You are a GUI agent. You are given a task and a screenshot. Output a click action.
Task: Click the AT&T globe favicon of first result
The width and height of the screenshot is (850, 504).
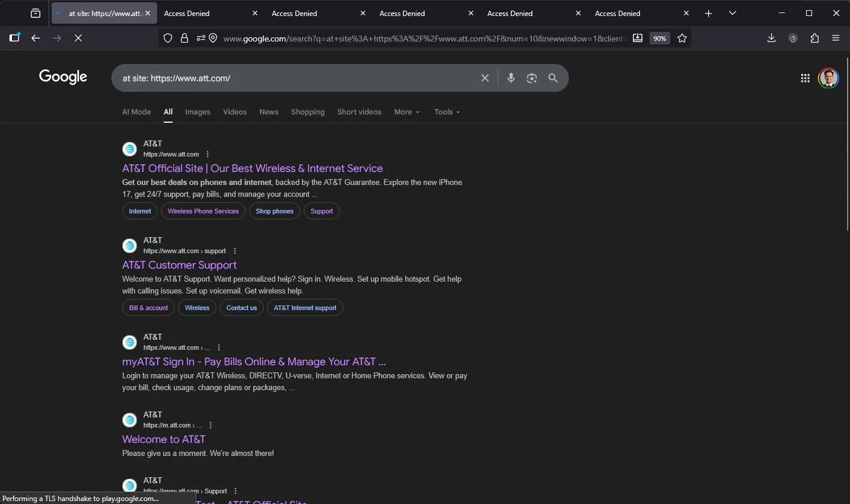click(129, 149)
